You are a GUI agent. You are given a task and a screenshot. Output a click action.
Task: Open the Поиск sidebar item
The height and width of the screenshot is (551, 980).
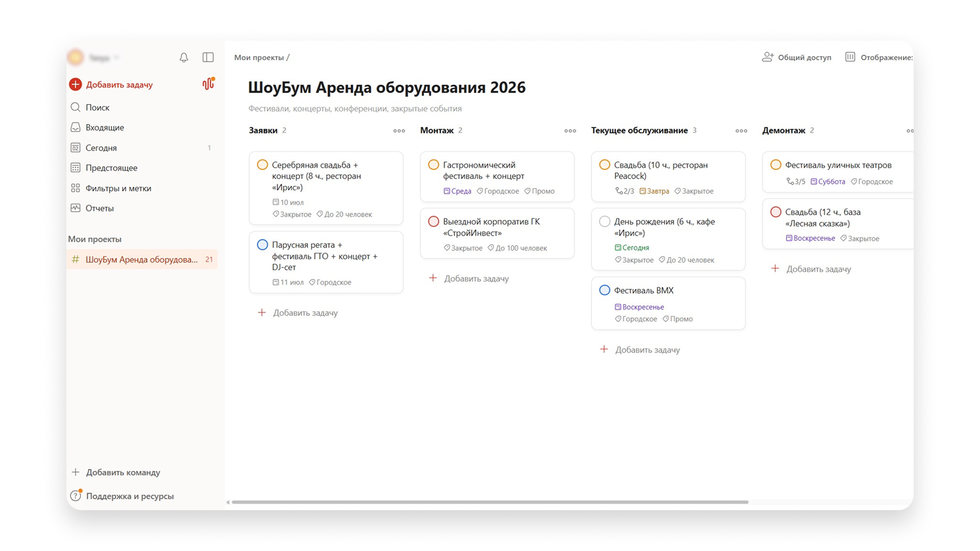coord(142,107)
